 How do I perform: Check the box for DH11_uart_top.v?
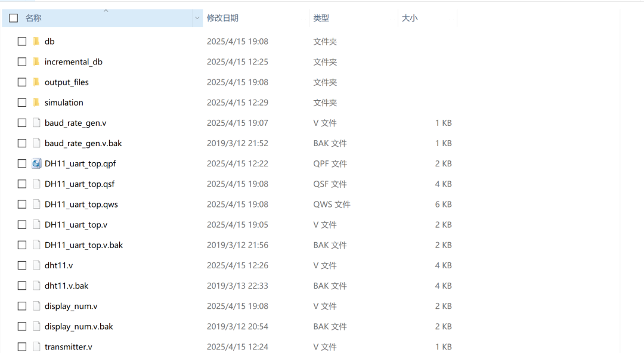22,225
